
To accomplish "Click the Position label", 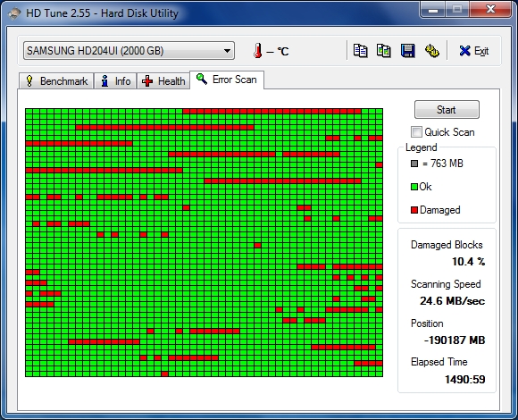I will [x=427, y=323].
